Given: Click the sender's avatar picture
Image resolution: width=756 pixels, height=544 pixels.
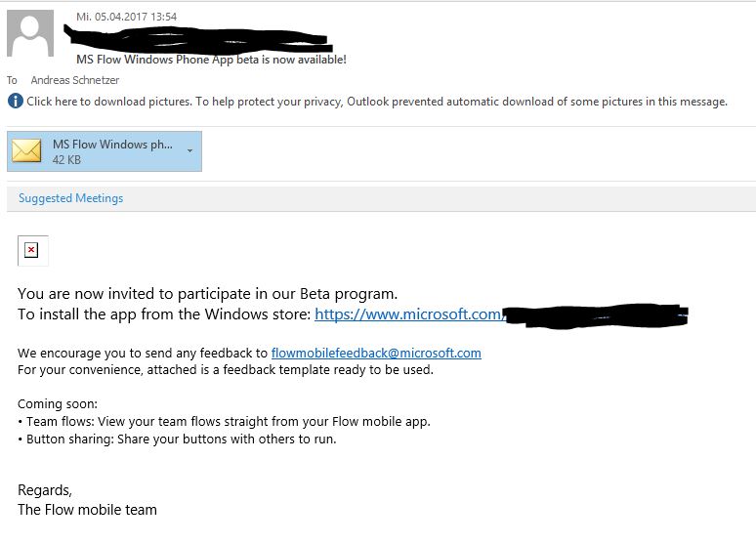Looking at the screenshot, I should (x=30, y=34).
